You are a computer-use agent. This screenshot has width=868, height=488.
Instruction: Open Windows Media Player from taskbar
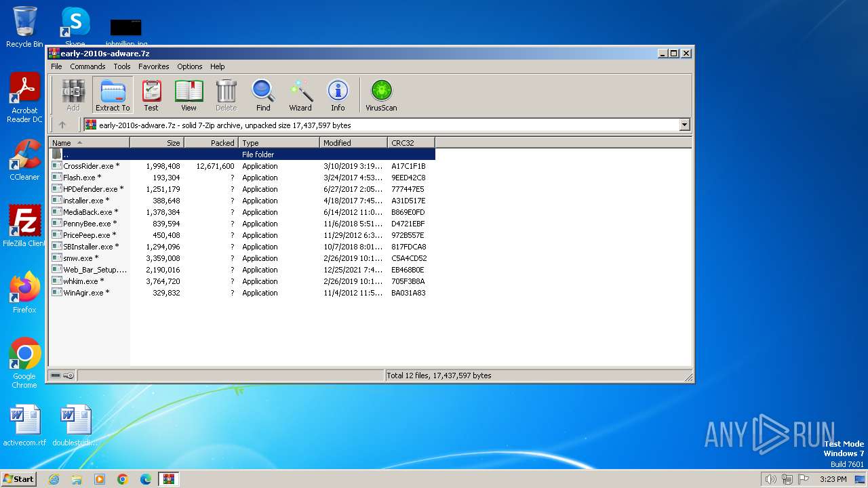(x=100, y=479)
